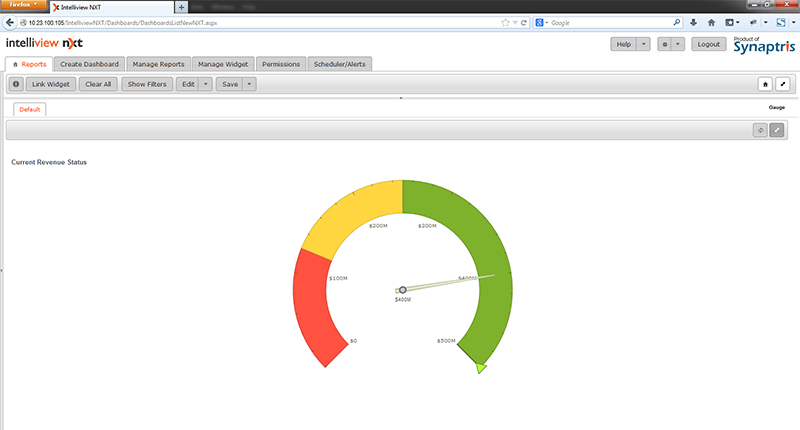Image resolution: width=800 pixels, height=430 pixels.
Task: Click the dashboard home icon button
Action: 765,85
